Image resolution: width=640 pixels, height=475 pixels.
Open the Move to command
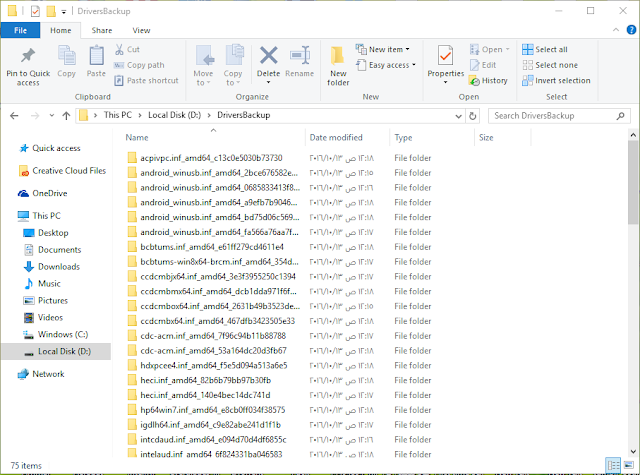point(203,65)
